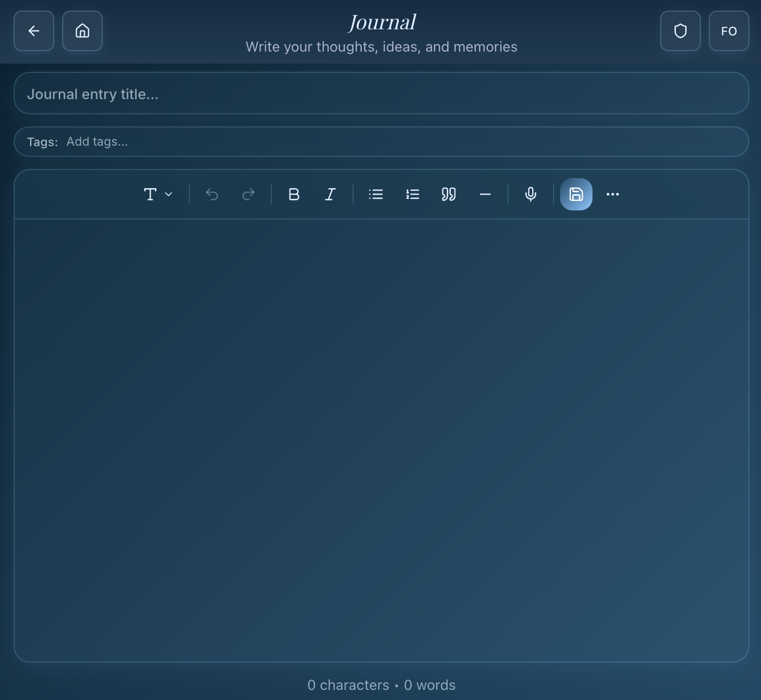Save the journal entry
The height and width of the screenshot is (700, 761).
[576, 194]
